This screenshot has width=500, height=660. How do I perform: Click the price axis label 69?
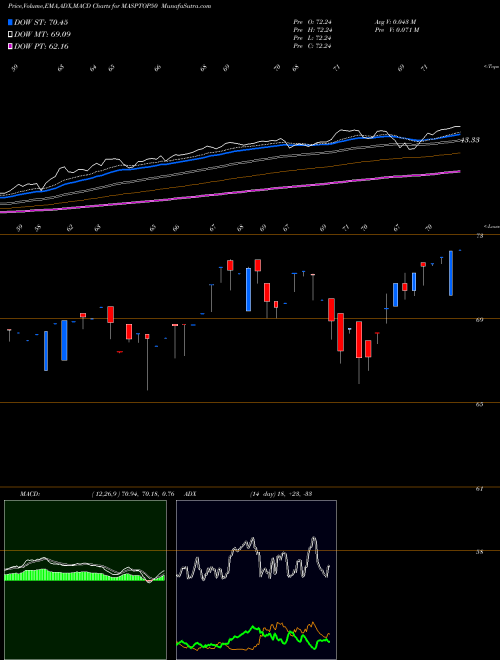pyautogui.click(x=479, y=320)
